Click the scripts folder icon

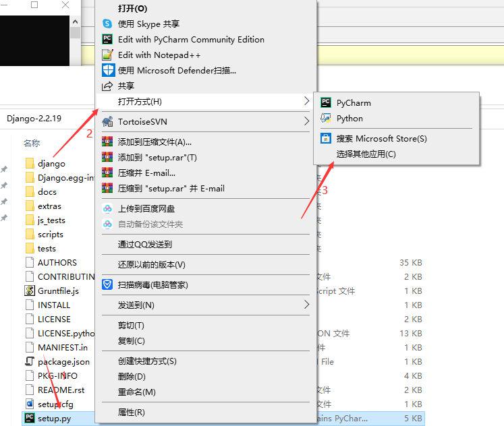point(30,234)
